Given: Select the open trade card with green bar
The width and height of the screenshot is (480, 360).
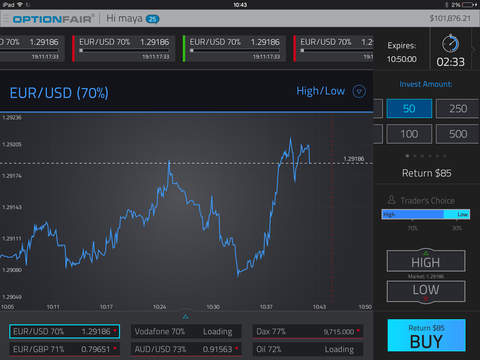Looking at the screenshot, I should pyautogui.click(x=234, y=49).
